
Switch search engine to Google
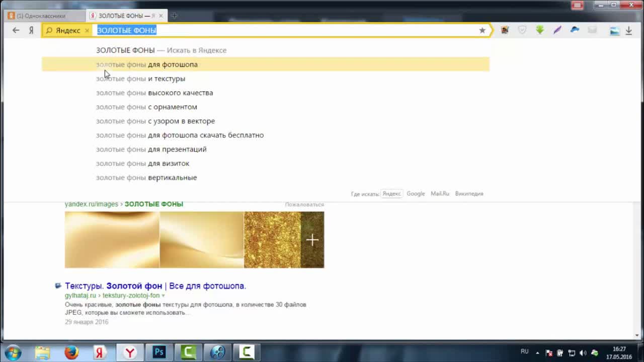(416, 194)
